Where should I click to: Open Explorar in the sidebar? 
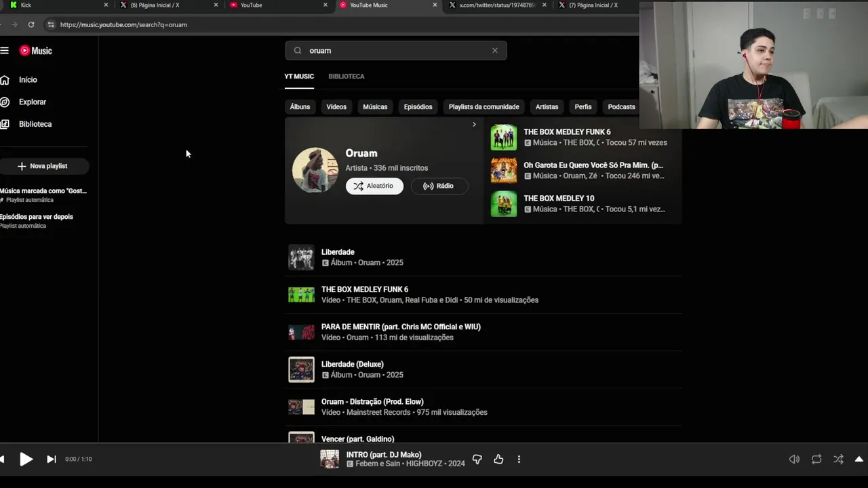tap(32, 102)
